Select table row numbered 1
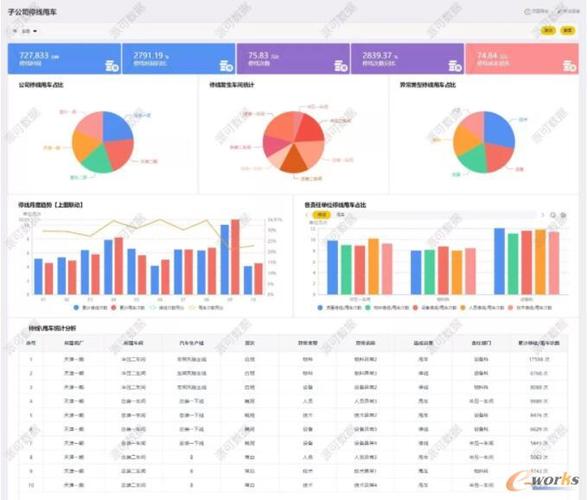Image resolution: width=588 pixels, height=500 pixels. (293, 359)
